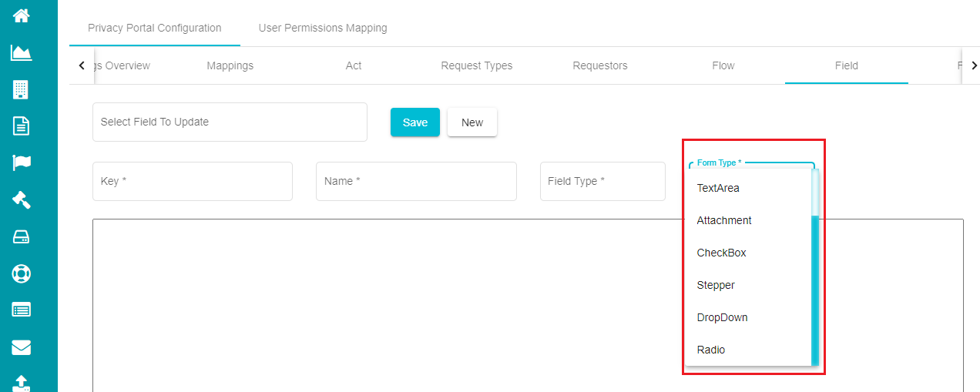The height and width of the screenshot is (392, 980).
Task: Go to the Request Types tab
Action: point(477,65)
